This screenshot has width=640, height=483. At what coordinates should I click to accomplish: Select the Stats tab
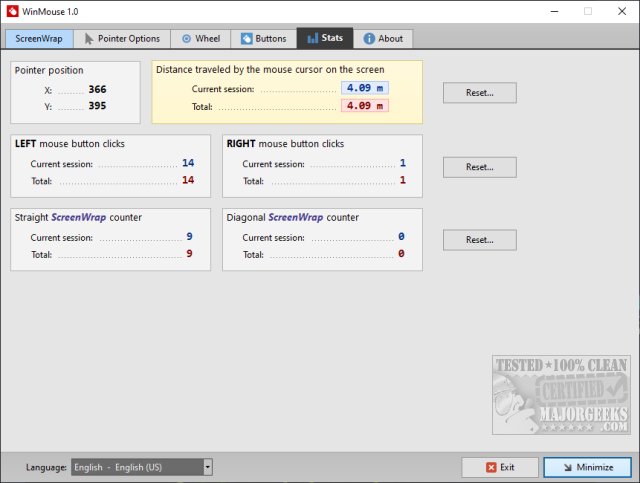point(325,38)
